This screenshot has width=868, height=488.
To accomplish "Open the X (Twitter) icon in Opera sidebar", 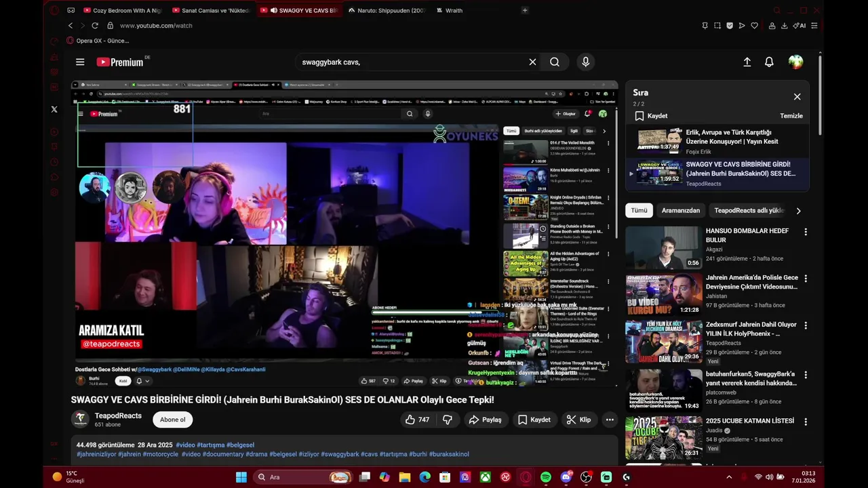I will tap(54, 109).
